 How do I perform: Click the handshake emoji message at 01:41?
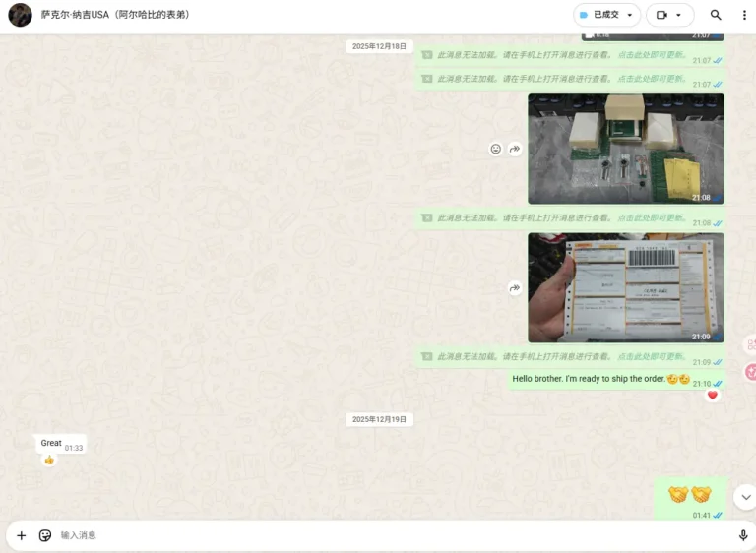click(x=690, y=499)
